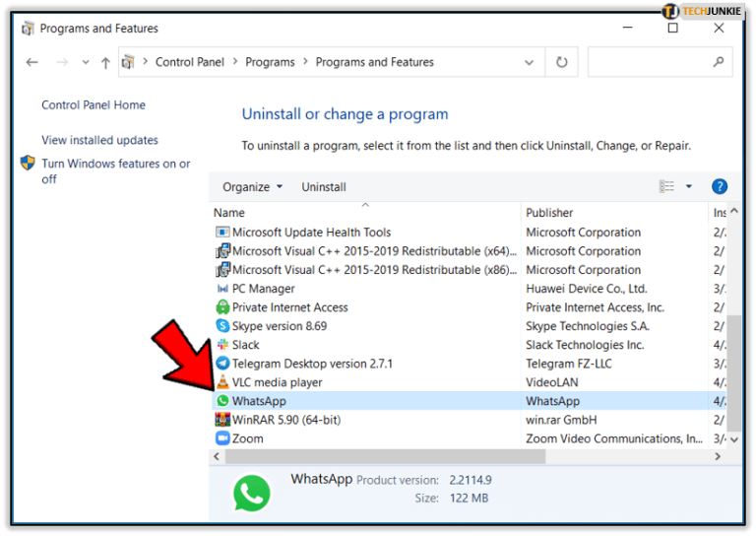Click the Visual C++ (x64) Redistributable icon

point(222,251)
